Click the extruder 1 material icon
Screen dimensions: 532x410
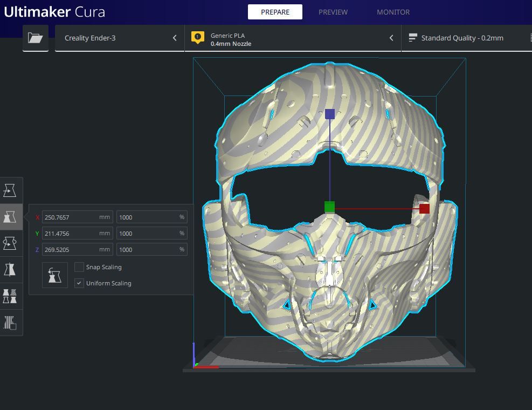198,38
